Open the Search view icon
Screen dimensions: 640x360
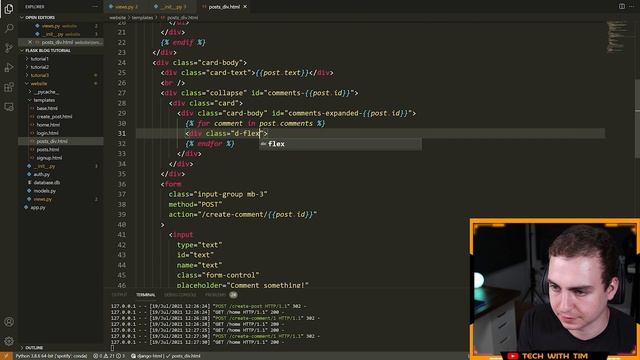9,28
